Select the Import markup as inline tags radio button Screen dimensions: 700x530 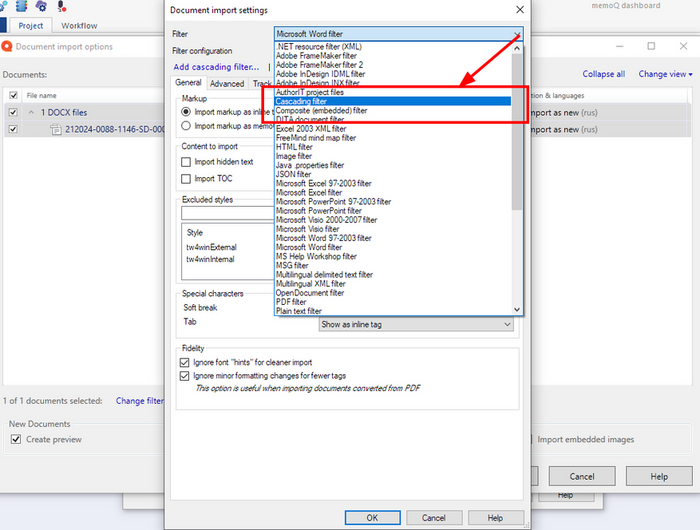186,112
